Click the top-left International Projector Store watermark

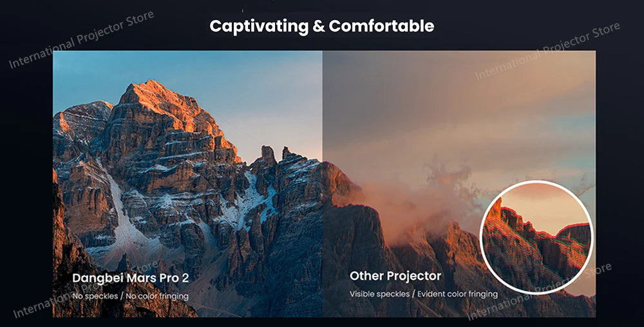click(x=81, y=40)
